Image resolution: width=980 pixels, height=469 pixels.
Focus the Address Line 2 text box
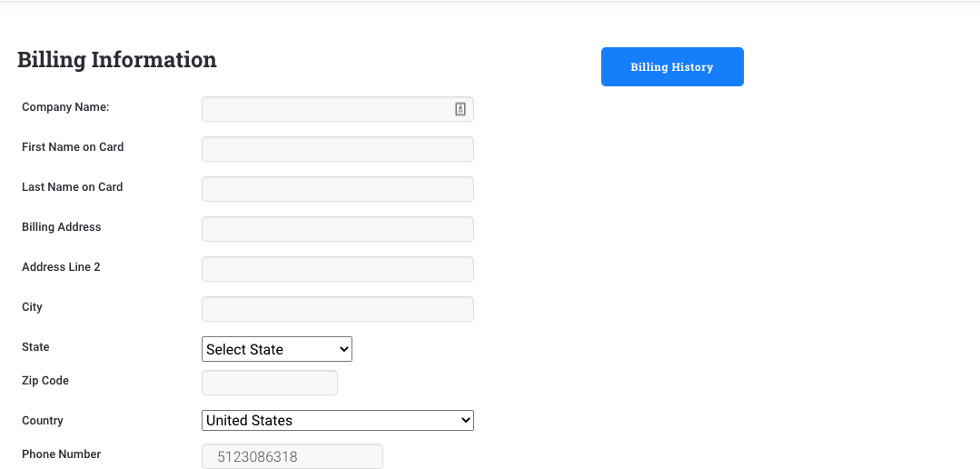337,269
